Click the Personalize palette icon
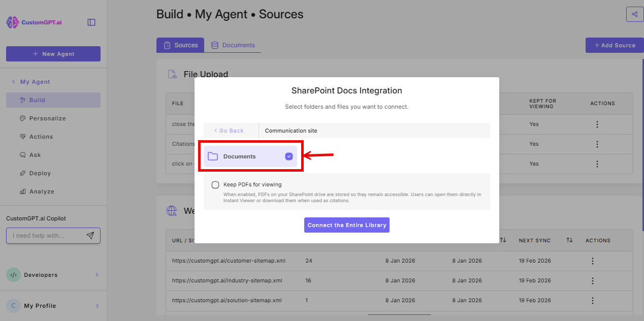Viewport: 644px width, 321px height. pyautogui.click(x=22, y=118)
